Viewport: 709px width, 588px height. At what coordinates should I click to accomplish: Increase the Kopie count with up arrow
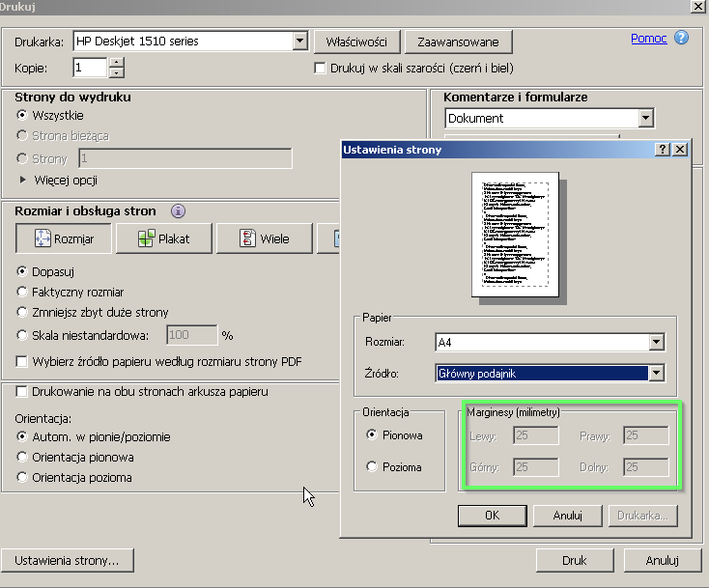[x=117, y=63]
